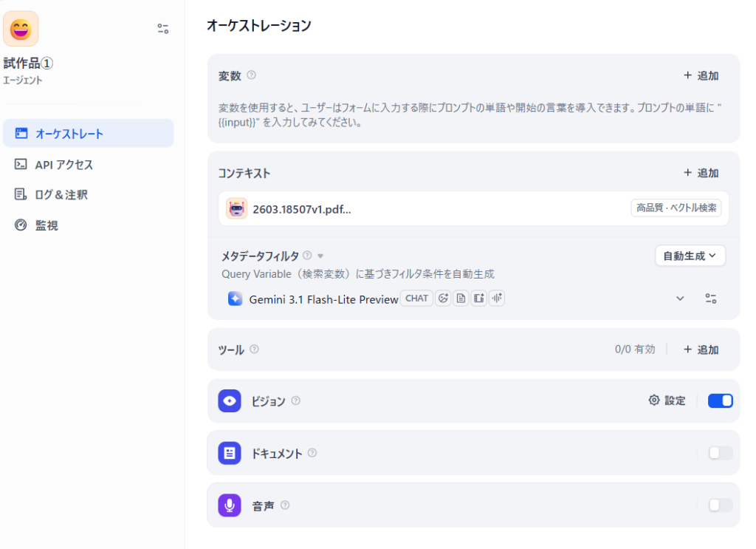Screen dimensions: 756x549
Task: Add a variable with 変数 追加 button
Action: (701, 75)
